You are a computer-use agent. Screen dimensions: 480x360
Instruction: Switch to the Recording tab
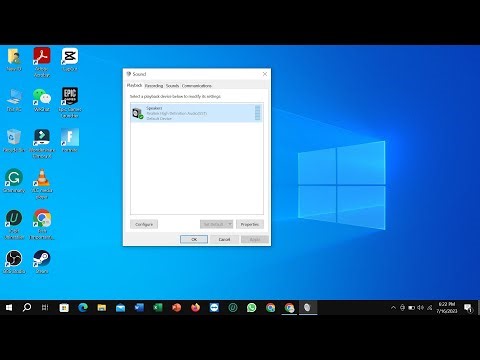154,86
